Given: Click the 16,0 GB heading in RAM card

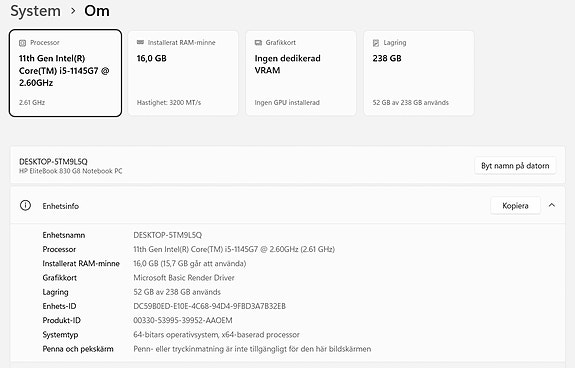Looking at the screenshot, I should (151, 58).
